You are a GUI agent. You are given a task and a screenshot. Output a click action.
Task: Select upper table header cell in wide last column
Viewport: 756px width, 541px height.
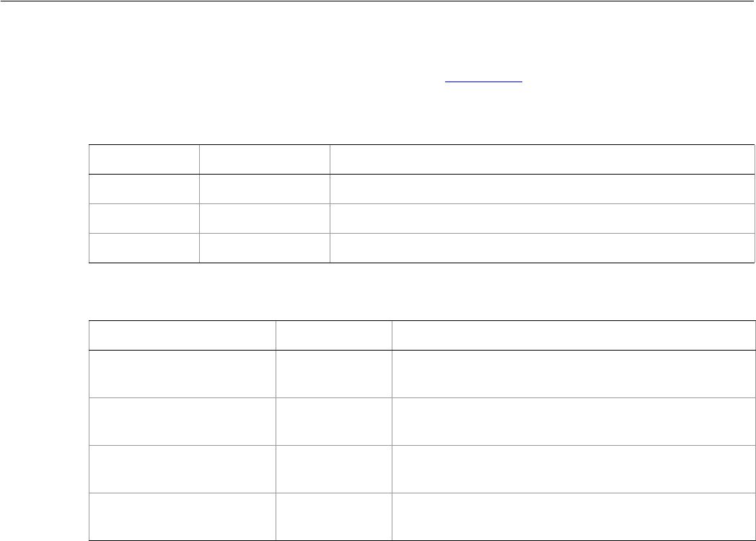[x=542, y=159]
